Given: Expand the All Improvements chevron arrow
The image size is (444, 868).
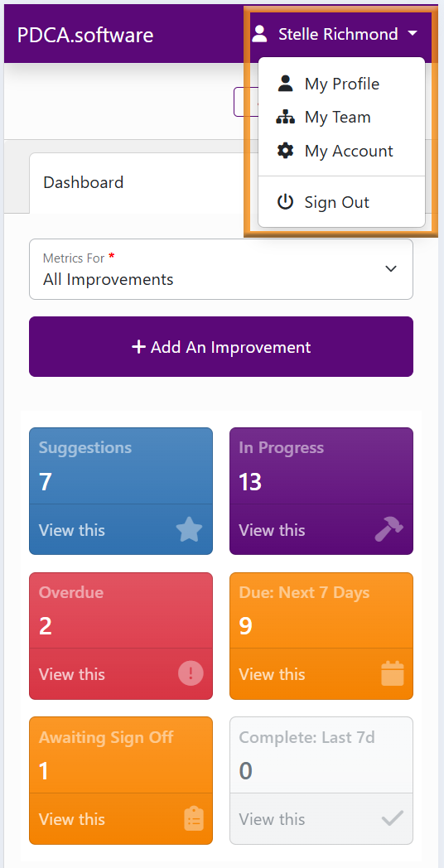Looking at the screenshot, I should coord(391,269).
